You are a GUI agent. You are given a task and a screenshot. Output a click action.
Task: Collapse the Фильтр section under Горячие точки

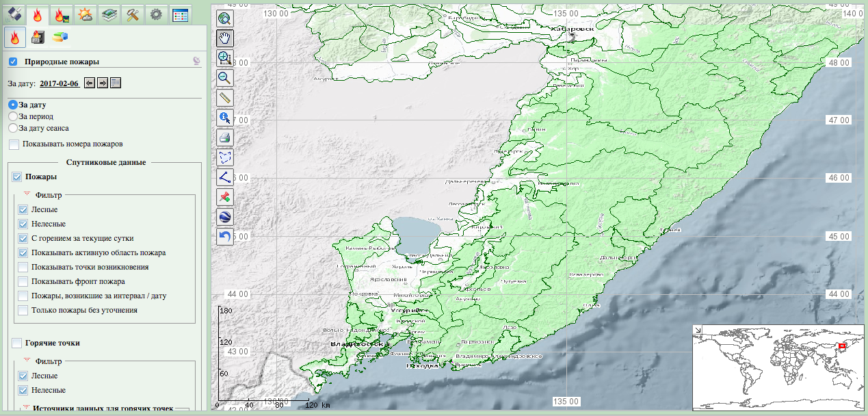29,361
